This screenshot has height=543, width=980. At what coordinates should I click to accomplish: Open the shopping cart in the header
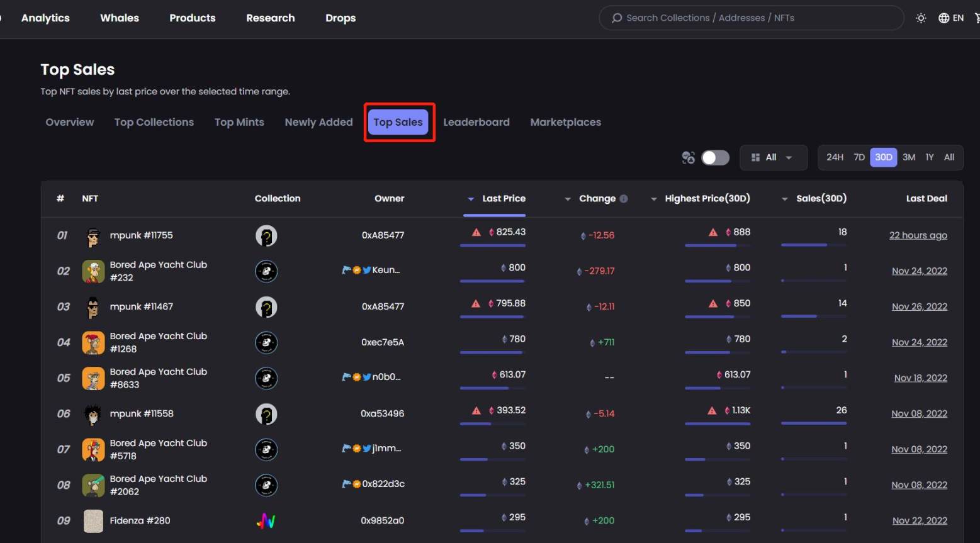click(976, 18)
